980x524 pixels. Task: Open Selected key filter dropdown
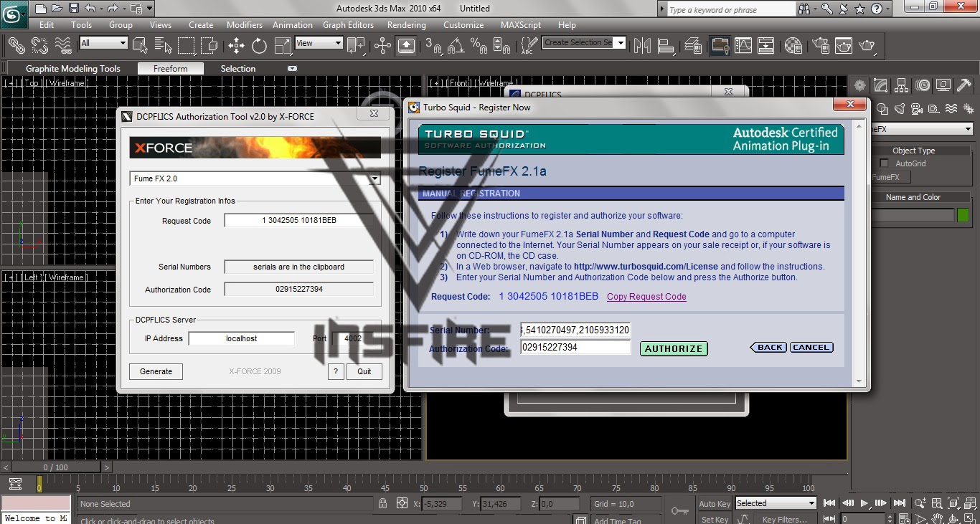coord(776,503)
